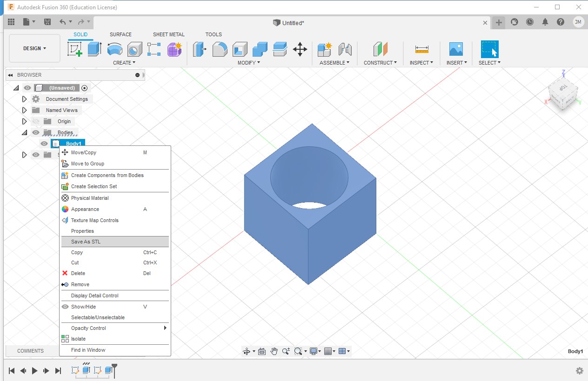This screenshot has height=381, width=588.
Task: Click the JM user profile button
Action: (x=578, y=22)
